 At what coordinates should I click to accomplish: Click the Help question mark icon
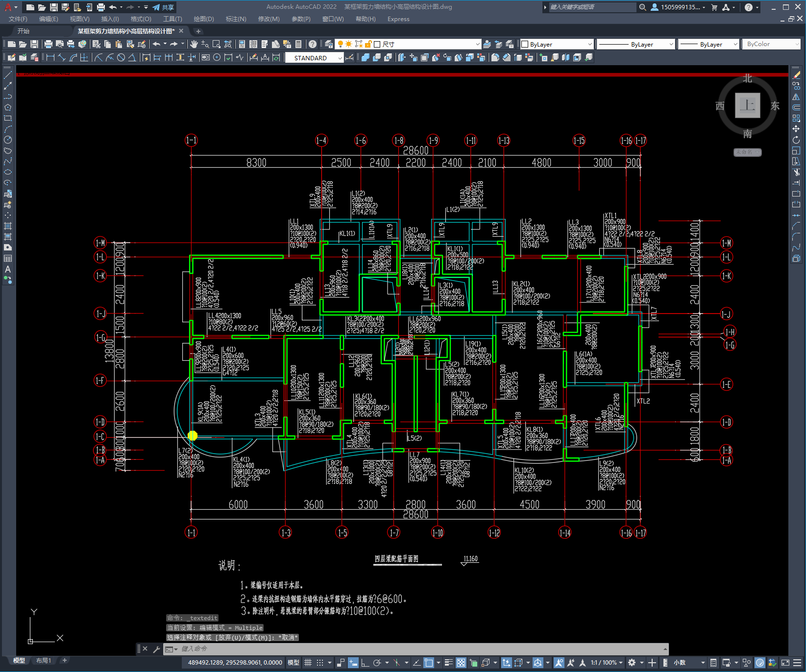[x=749, y=7]
